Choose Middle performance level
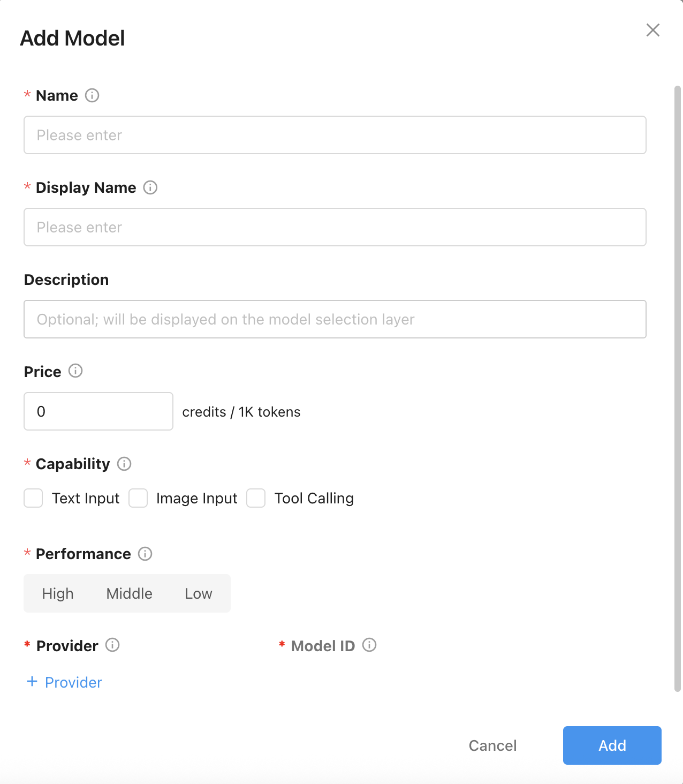This screenshot has width=683, height=784. point(129,593)
